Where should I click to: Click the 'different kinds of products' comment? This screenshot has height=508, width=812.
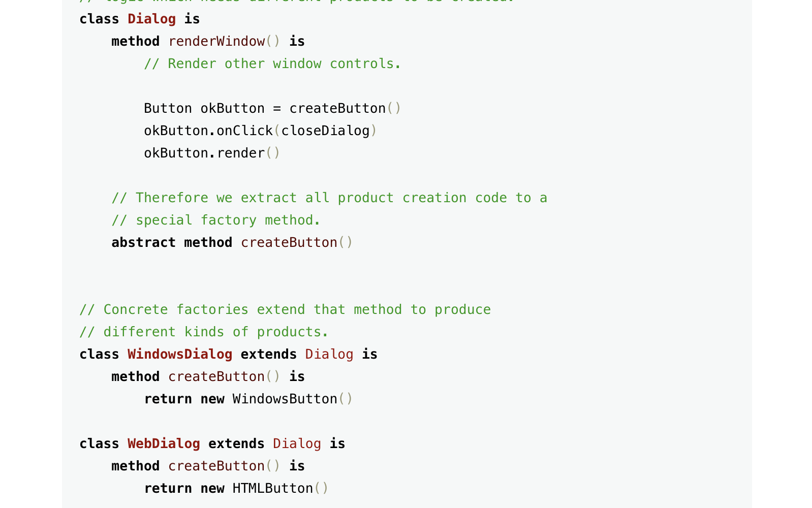click(x=204, y=332)
